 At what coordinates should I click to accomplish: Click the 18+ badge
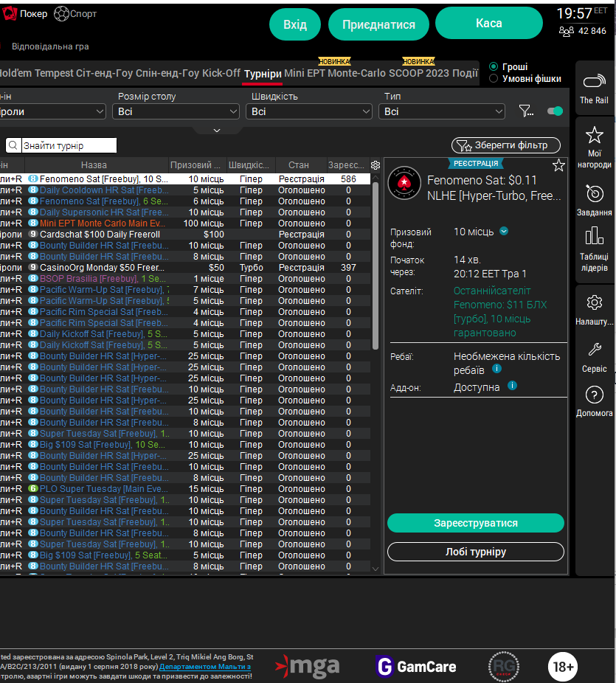pos(563,667)
